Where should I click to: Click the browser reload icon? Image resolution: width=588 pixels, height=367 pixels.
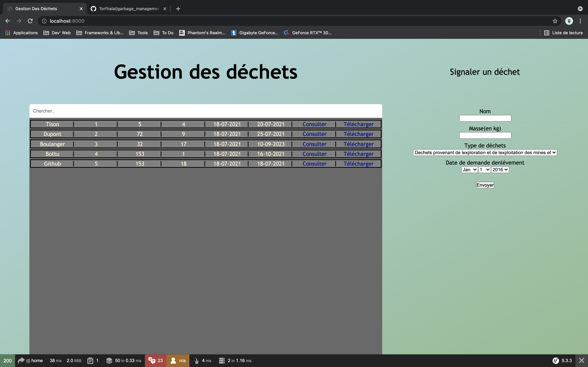click(x=30, y=21)
